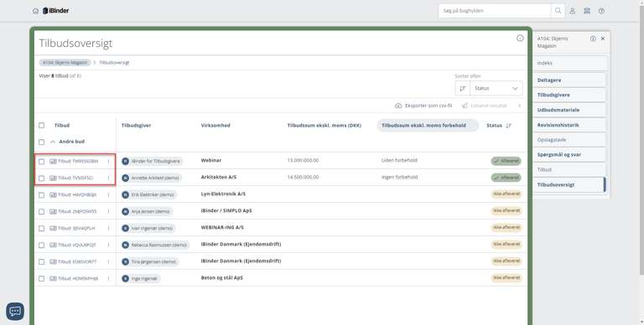Screen dimensions: 644x325
Task: Open tilbud link in Beton og stål row
Action: point(78,279)
